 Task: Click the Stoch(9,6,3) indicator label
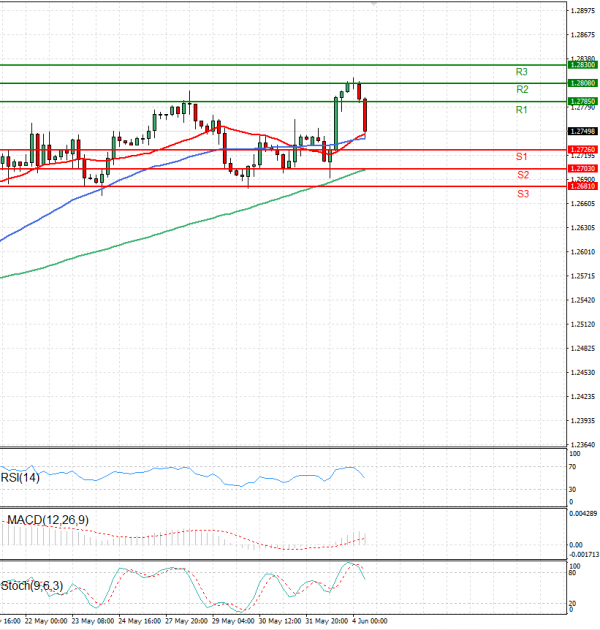[32, 586]
